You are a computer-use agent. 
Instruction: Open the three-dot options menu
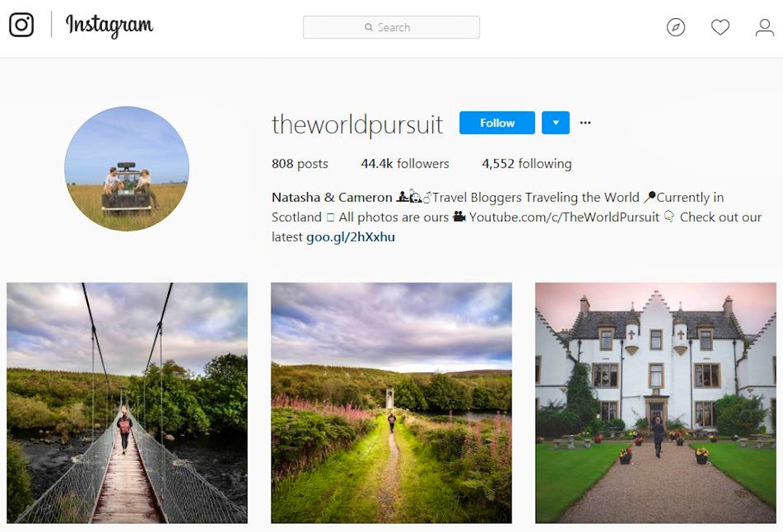coord(585,123)
